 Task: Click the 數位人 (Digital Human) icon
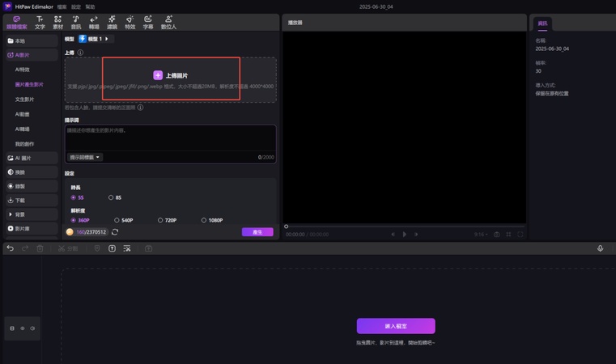[168, 22]
